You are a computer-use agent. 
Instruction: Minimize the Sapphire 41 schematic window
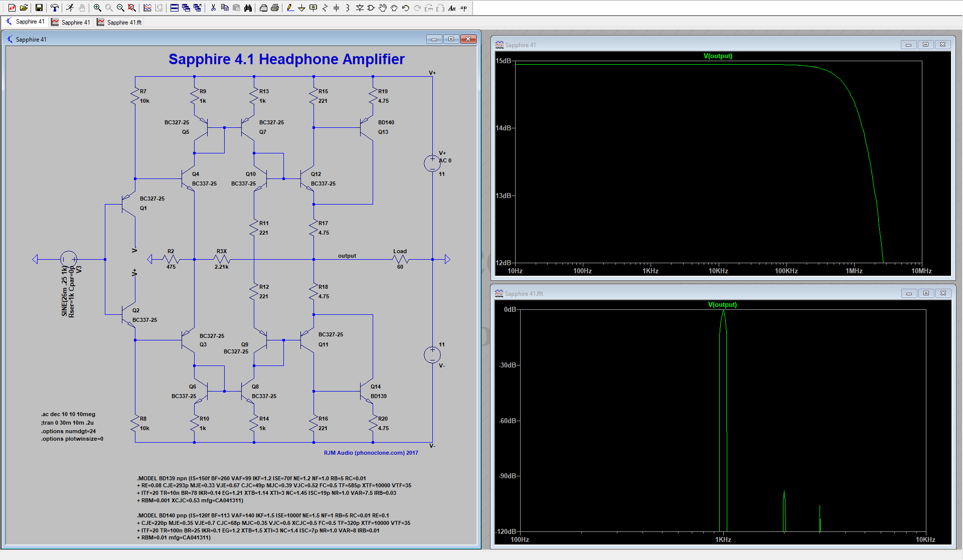pos(434,39)
